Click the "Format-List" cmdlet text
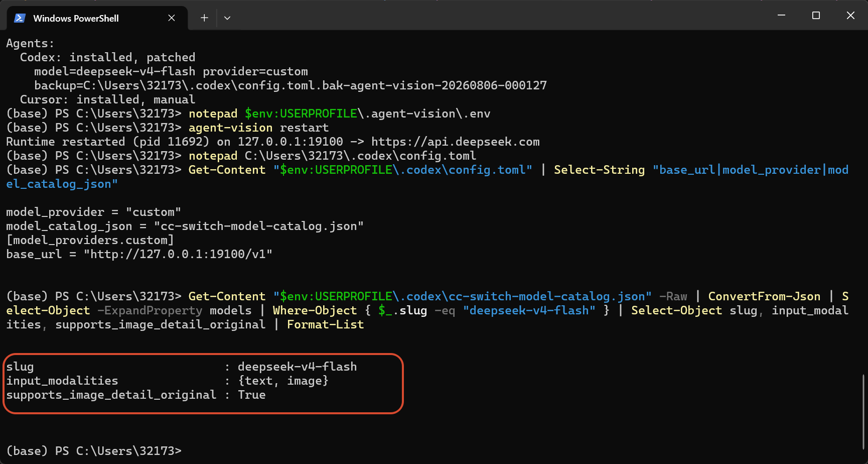868x464 pixels. coord(325,324)
